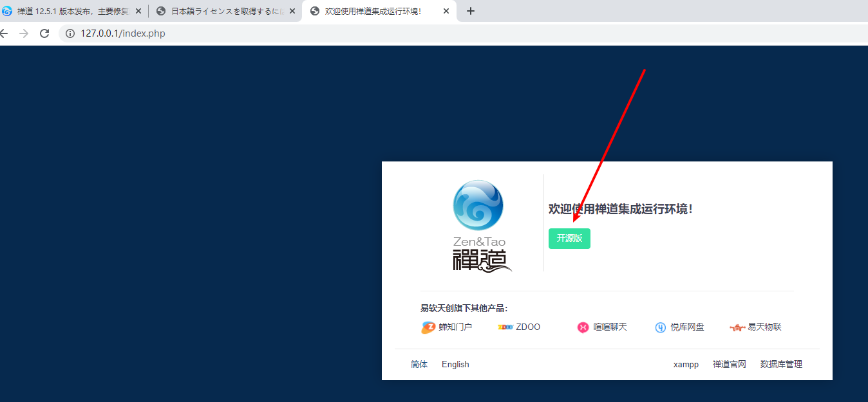Click the globe favicon of the 日本語 tab
Viewport: 868px width, 402px height.
(x=161, y=11)
